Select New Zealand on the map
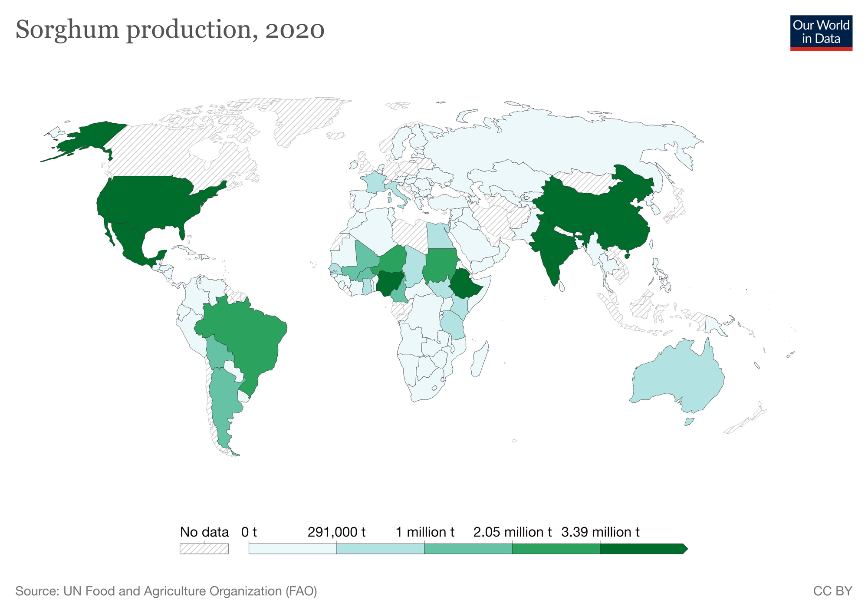868x613 pixels. (x=746, y=419)
